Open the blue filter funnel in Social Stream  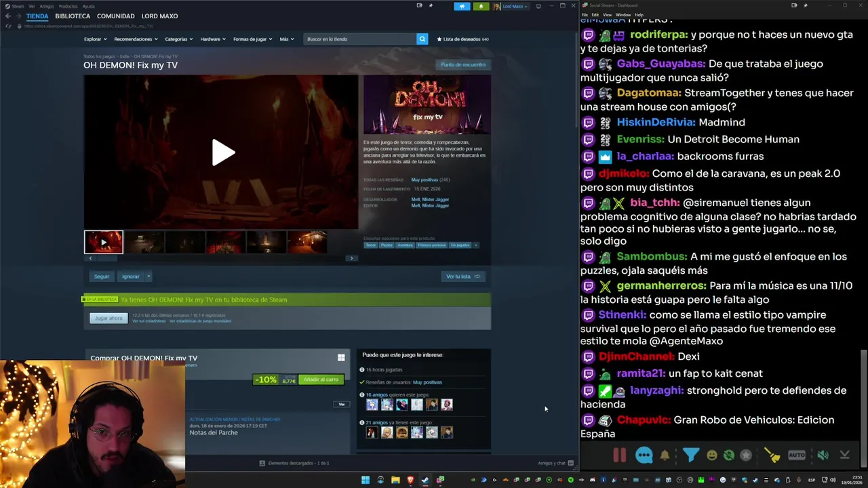[690, 455]
